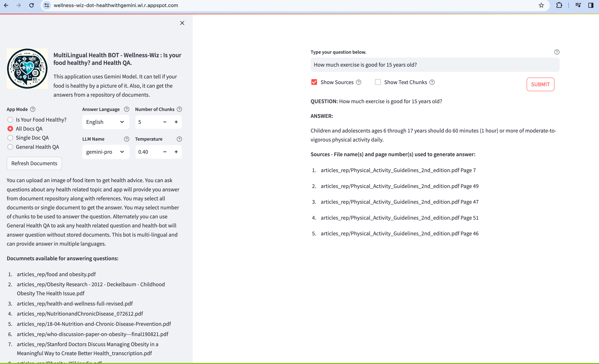The width and height of the screenshot is (599, 364).
Task: Click the help icon next to Temperature
Action: pos(179,139)
